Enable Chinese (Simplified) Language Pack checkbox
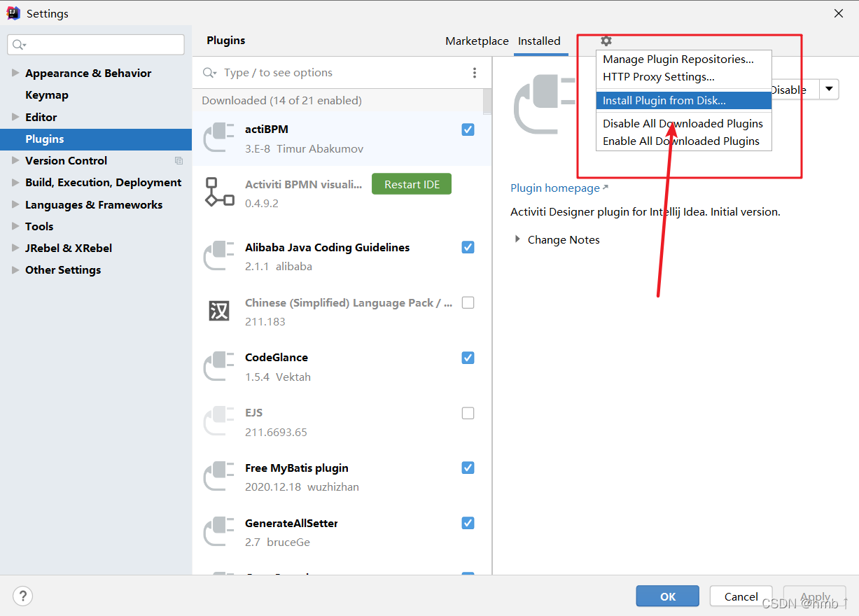This screenshot has width=859, height=616. pyautogui.click(x=468, y=302)
